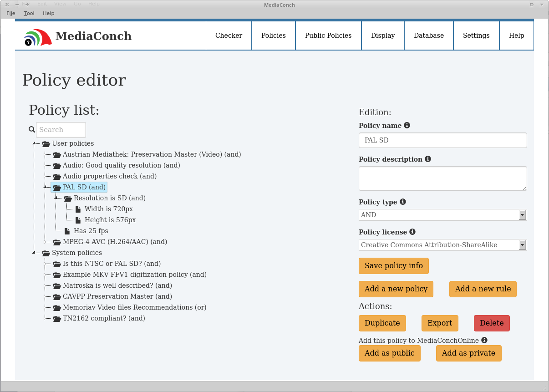Collapse the Resolution is SD subtree
549x392 pixels.
click(x=56, y=198)
